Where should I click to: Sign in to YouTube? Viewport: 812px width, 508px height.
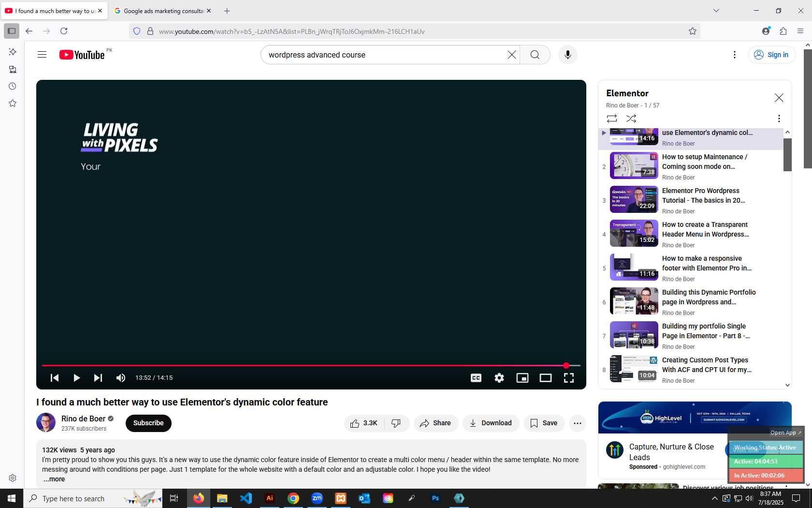[x=771, y=55]
